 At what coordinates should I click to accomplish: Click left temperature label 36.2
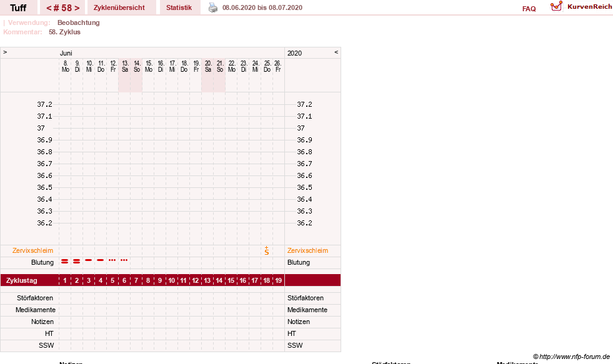[x=44, y=223]
